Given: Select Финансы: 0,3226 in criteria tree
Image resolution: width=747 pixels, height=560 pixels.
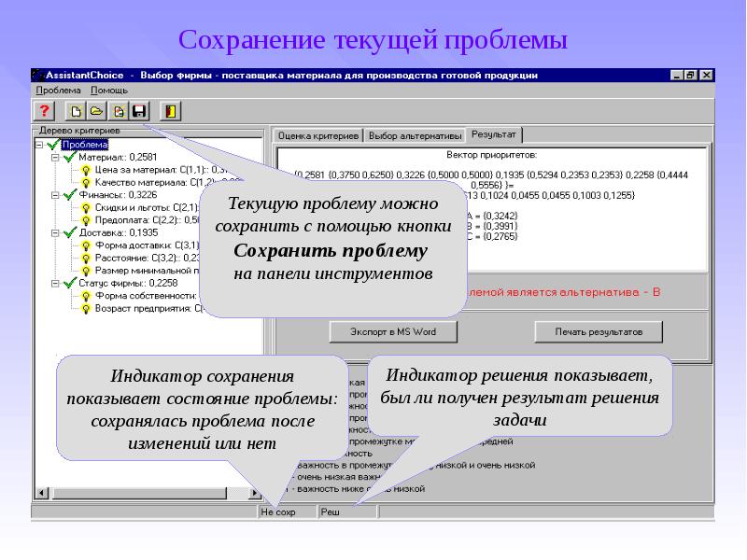Looking at the screenshot, I should pos(118,194).
